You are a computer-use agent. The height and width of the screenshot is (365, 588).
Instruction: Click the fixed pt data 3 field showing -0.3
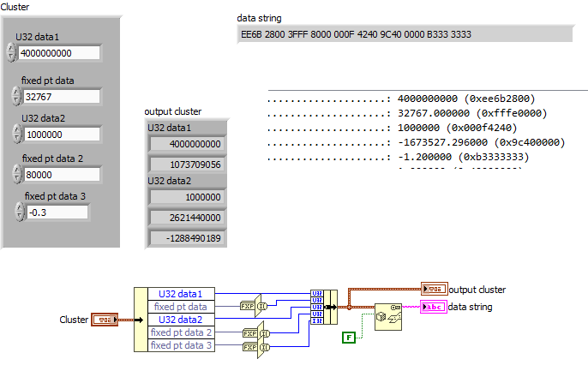(x=57, y=212)
